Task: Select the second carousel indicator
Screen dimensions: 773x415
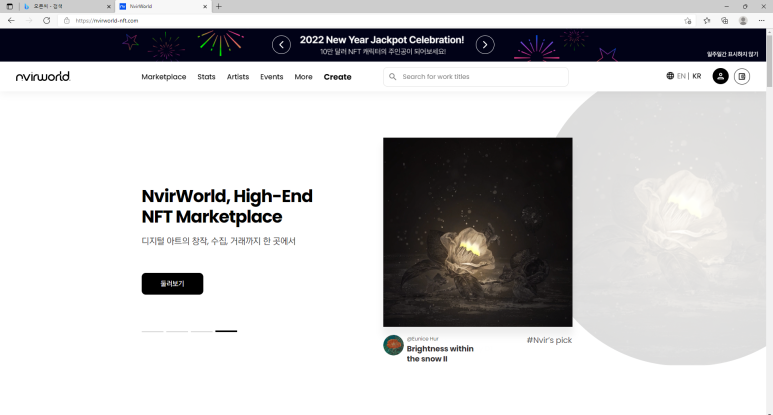Action: coord(177,331)
